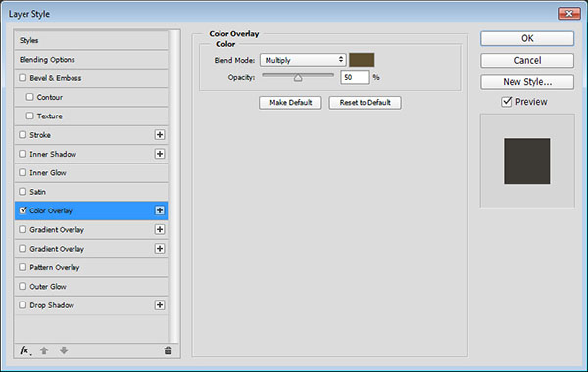588x372 pixels.
Task: Click plus icon on first Gradient Overlay
Action: tap(160, 229)
